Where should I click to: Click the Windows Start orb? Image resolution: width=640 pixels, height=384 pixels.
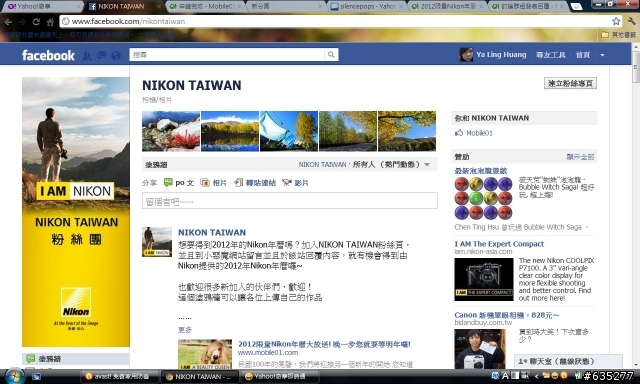pos(15,376)
